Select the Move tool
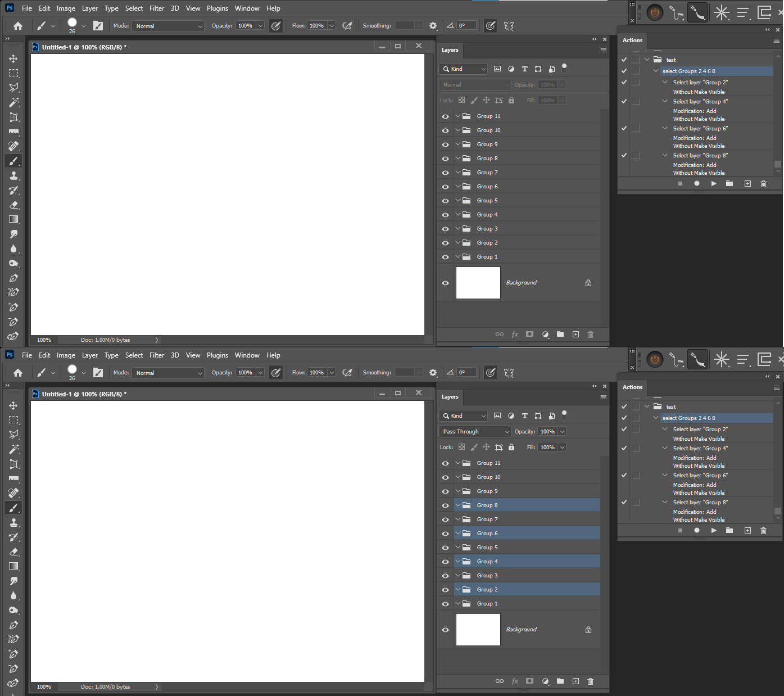Image resolution: width=784 pixels, height=696 pixels. [13, 57]
